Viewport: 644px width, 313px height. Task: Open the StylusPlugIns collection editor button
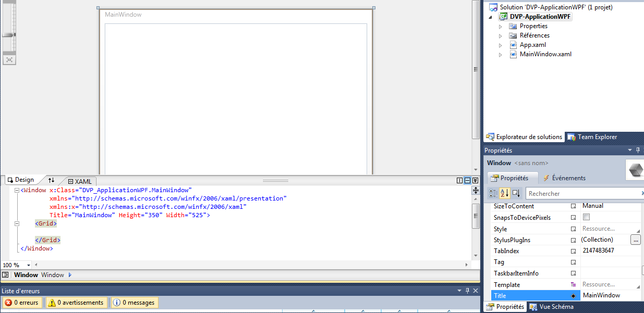pyautogui.click(x=635, y=240)
